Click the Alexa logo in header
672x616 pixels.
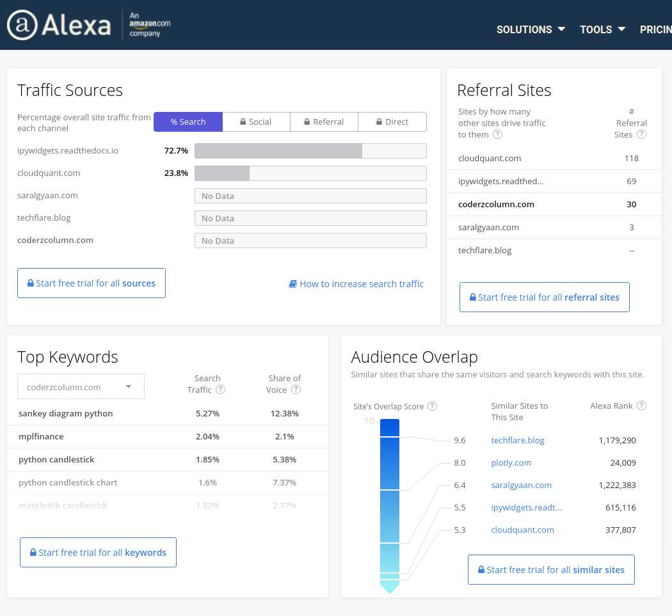[x=59, y=25]
